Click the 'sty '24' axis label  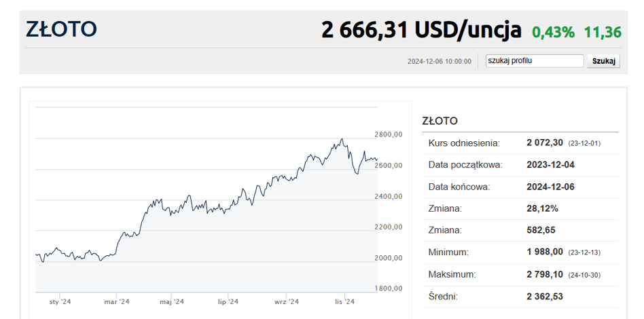coord(60,302)
